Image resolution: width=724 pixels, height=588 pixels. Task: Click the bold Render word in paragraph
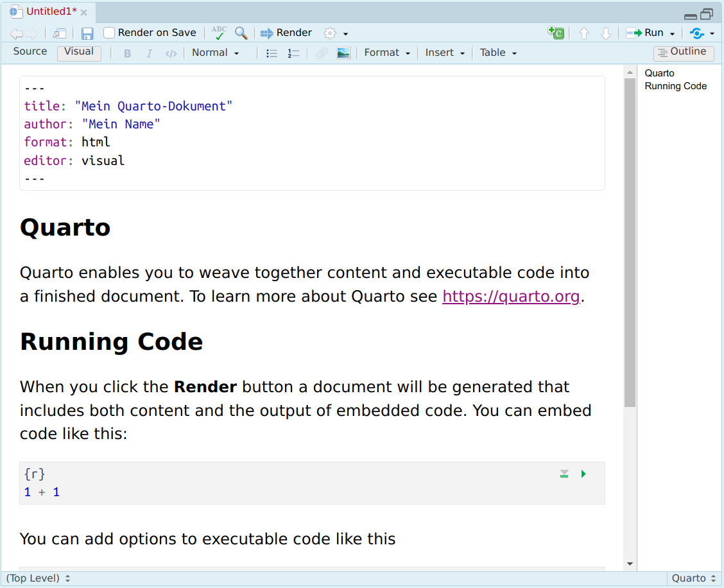click(205, 386)
